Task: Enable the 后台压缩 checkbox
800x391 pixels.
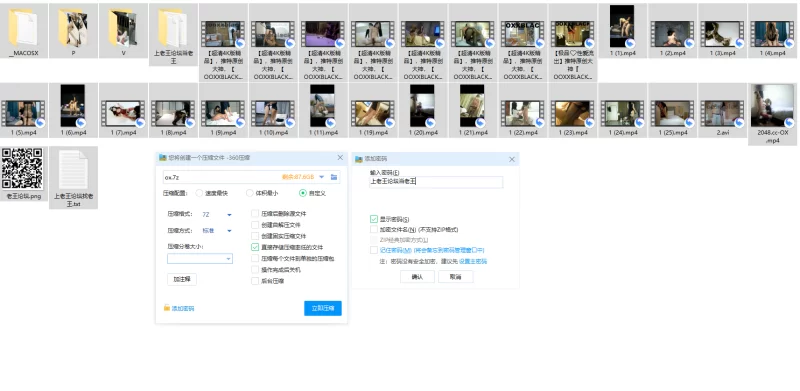Action: 255,281
